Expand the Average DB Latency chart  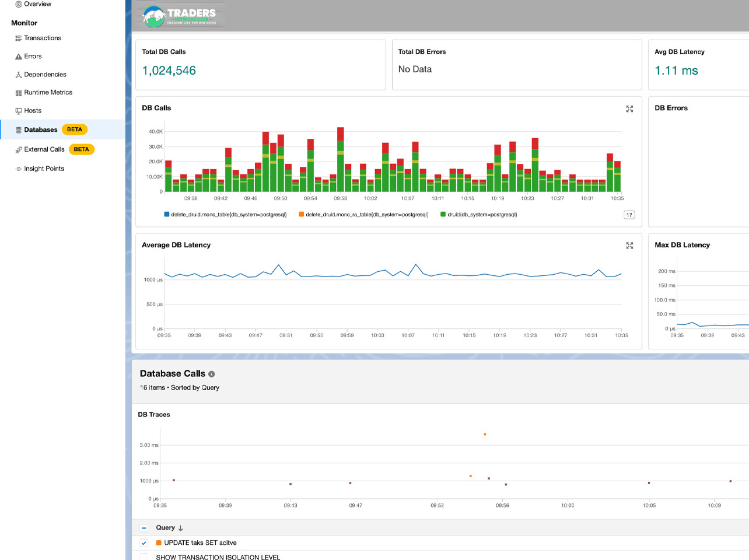pos(629,246)
